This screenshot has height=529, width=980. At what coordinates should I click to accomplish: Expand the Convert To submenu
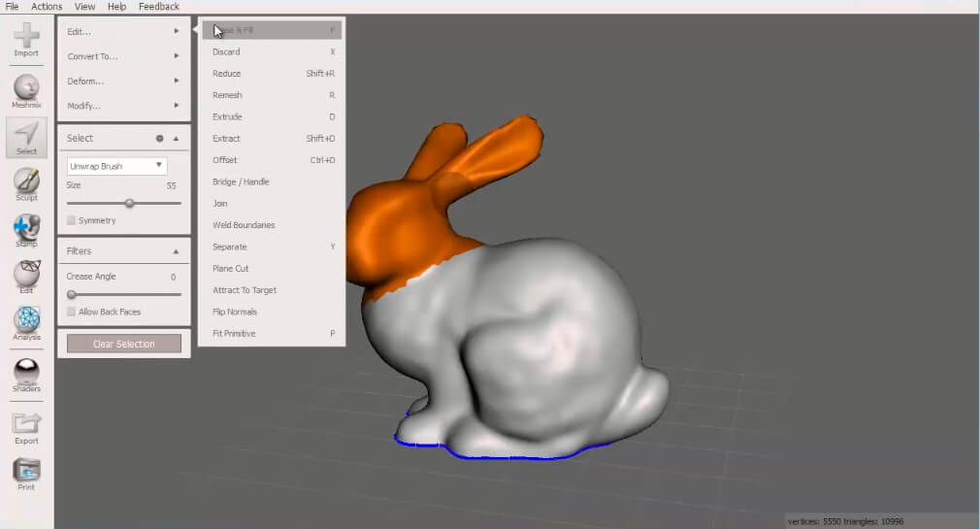coord(123,56)
